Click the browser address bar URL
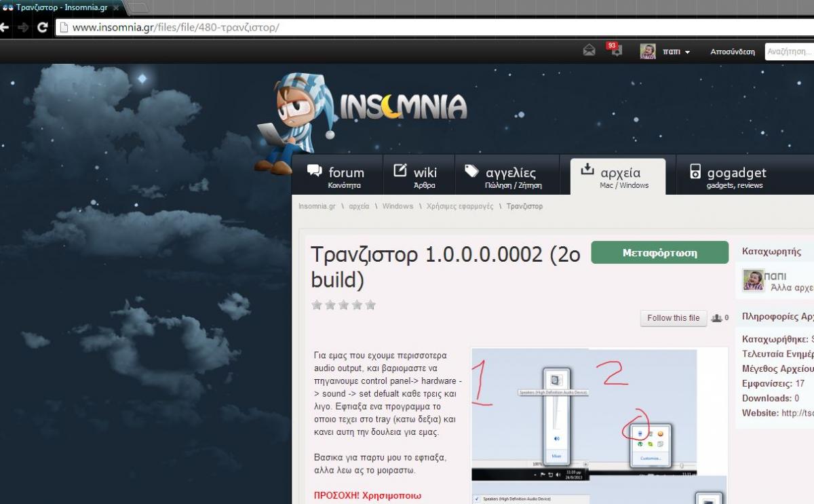The width and height of the screenshot is (814, 504). pos(434,28)
